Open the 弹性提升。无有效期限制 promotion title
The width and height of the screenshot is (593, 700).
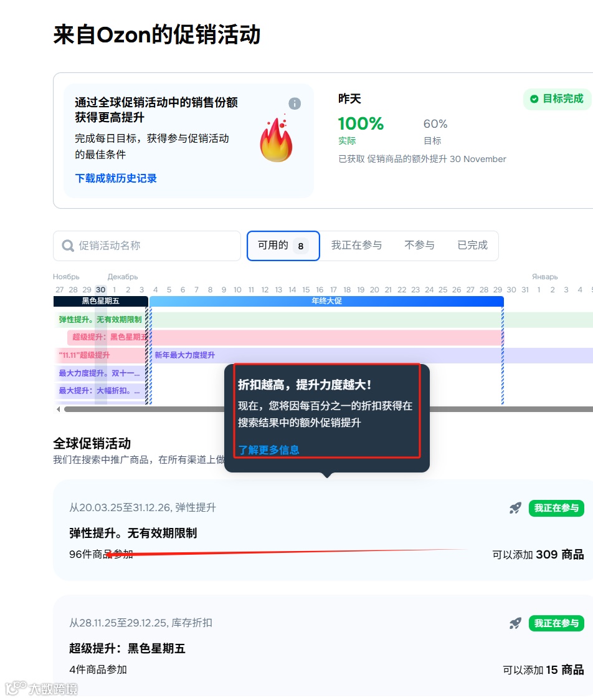(133, 533)
